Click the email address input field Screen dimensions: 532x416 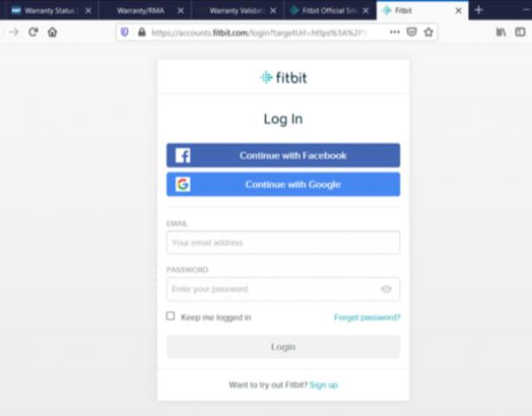coord(283,243)
